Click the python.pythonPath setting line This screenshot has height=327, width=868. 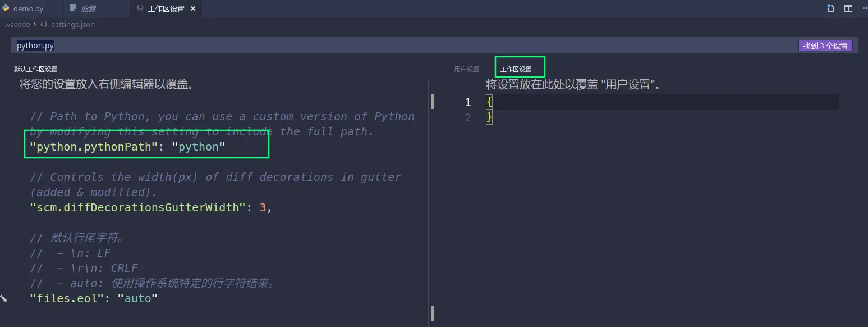pyautogui.click(x=127, y=147)
